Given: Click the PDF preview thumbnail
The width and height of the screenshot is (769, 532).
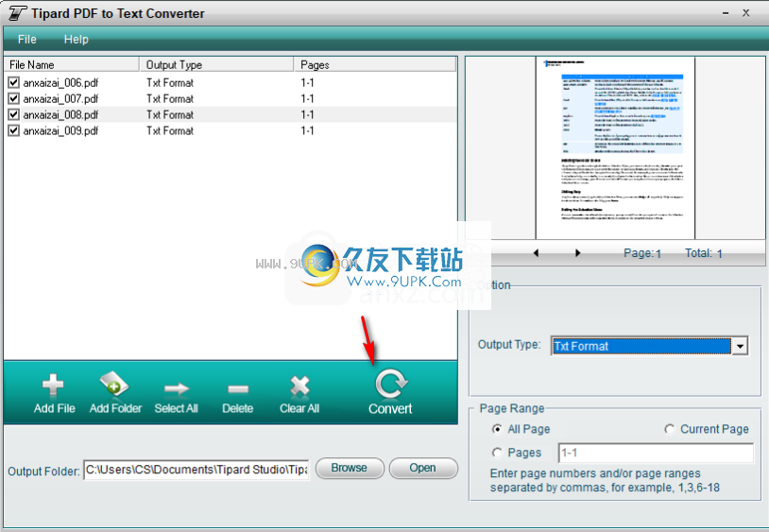Looking at the screenshot, I should tap(616, 148).
